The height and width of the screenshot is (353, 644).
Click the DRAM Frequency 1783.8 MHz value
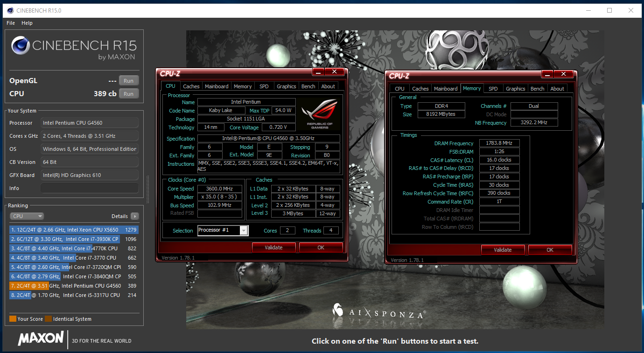[x=499, y=143]
